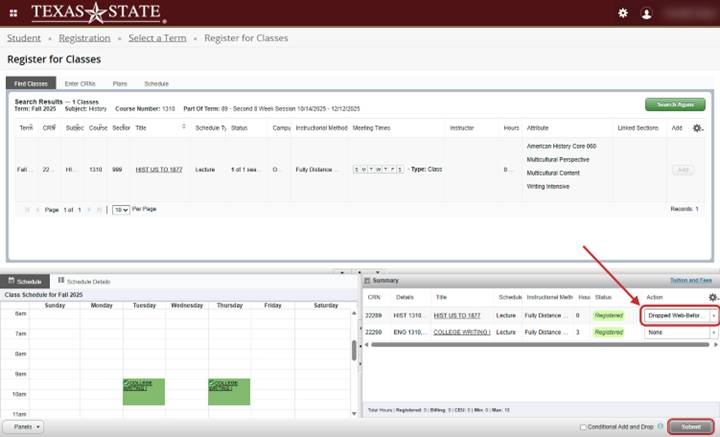
Task: Open search results column settings gear
Action: click(698, 128)
